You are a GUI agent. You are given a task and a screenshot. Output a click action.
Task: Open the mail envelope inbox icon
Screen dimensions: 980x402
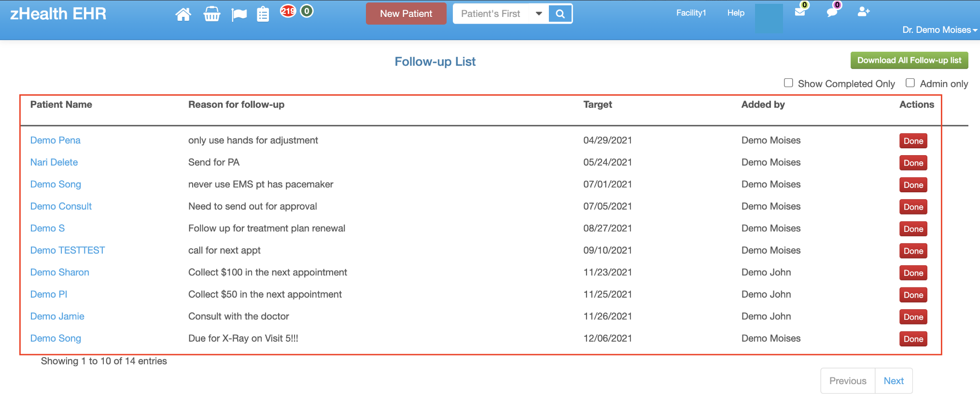[x=800, y=12]
